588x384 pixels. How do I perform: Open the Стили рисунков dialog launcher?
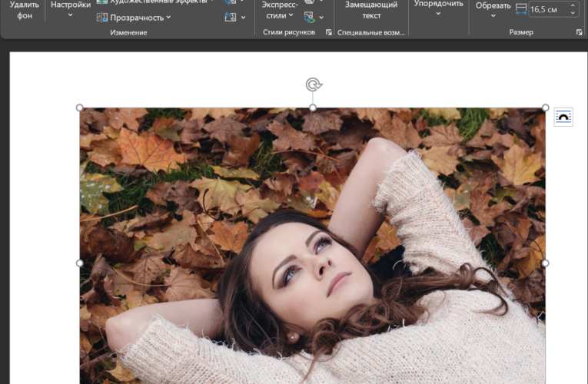click(328, 32)
